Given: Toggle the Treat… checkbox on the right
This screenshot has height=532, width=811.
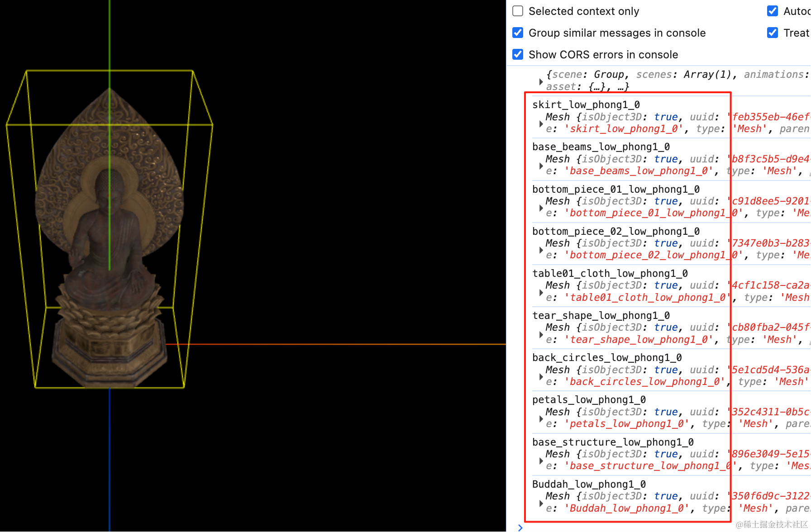Looking at the screenshot, I should [773, 33].
